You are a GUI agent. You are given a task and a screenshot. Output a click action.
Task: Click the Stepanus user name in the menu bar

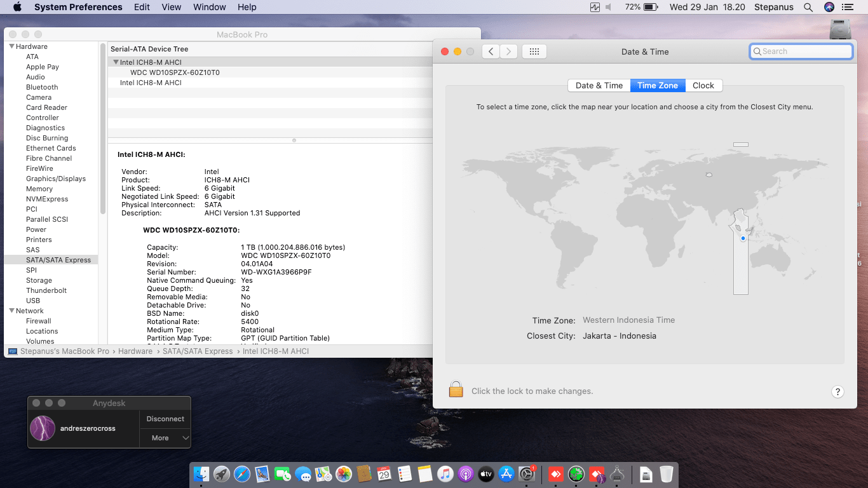click(774, 7)
